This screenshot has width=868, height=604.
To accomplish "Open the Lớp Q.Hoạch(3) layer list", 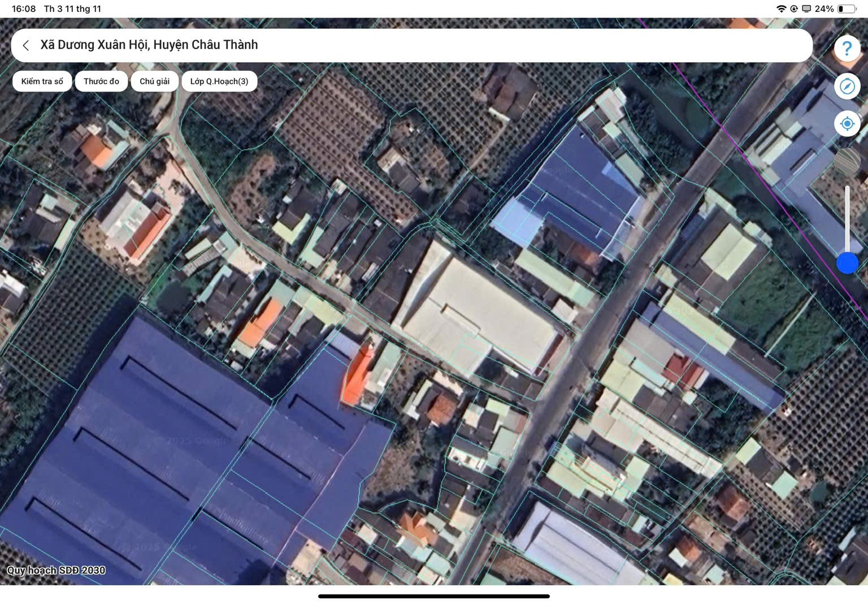I will pyautogui.click(x=219, y=81).
